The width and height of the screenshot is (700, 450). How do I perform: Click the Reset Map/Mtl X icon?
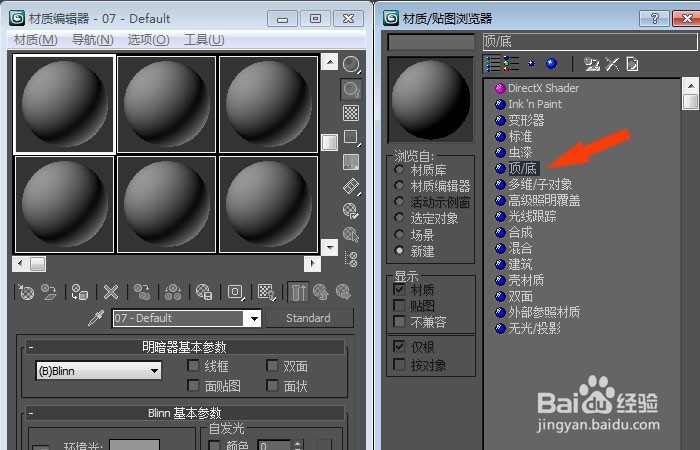pos(111,292)
